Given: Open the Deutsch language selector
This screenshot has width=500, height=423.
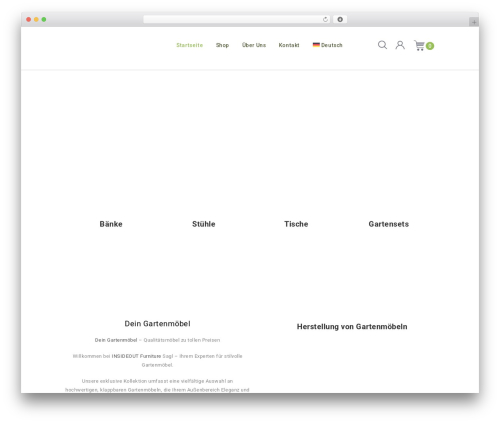Looking at the screenshot, I should click(x=327, y=45).
